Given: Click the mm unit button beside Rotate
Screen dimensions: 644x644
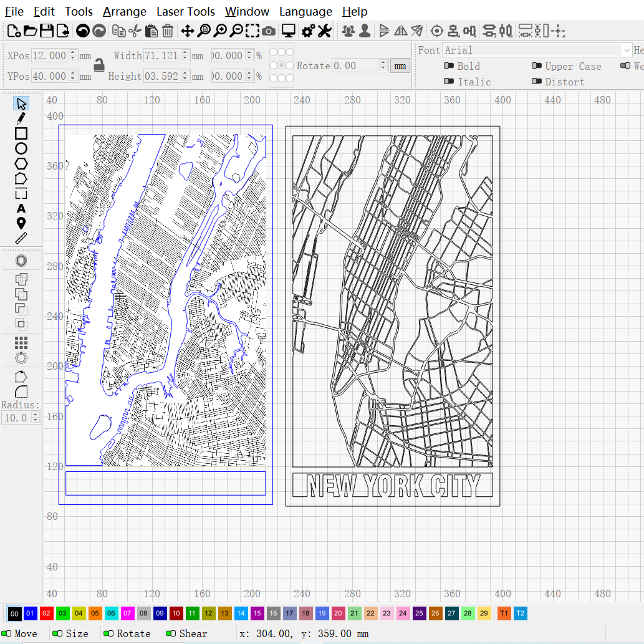Looking at the screenshot, I should pyautogui.click(x=400, y=65).
